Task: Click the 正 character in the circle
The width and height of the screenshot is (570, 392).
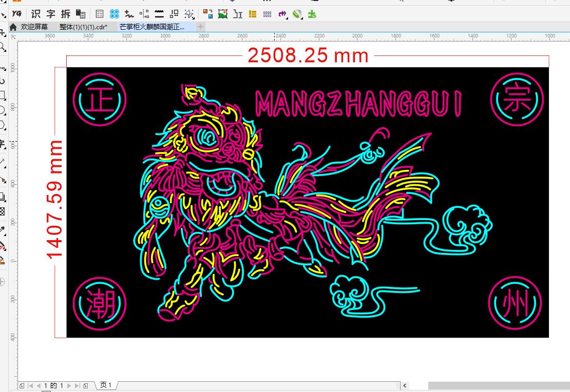Action: 99,99
